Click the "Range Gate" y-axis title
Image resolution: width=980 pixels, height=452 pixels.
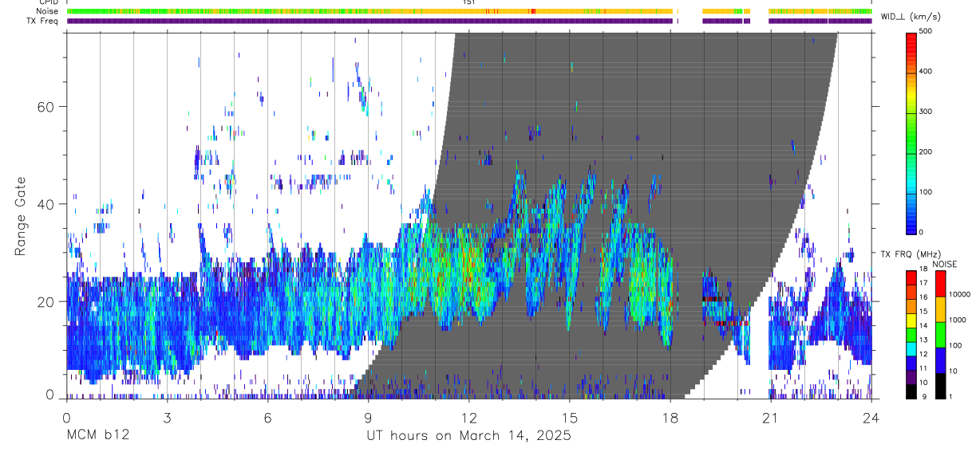[22, 217]
